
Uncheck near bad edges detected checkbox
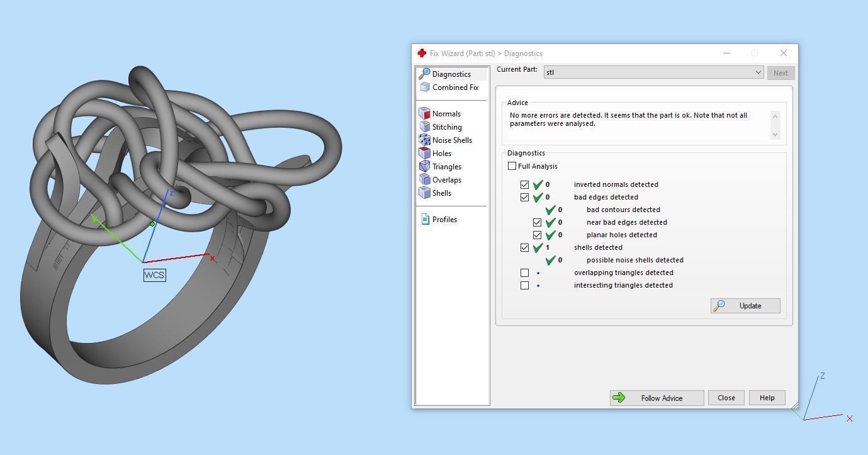538,223
